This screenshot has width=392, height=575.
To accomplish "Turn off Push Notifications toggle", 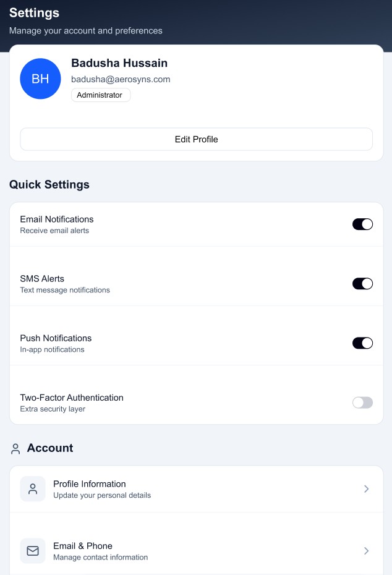I will click(x=362, y=343).
